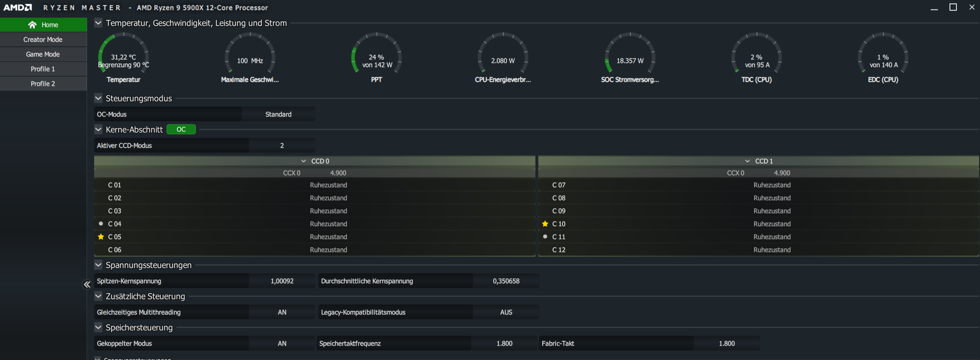This screenshot has height=360, width=980.
Task: Select core row C 03
Action: 314,211
